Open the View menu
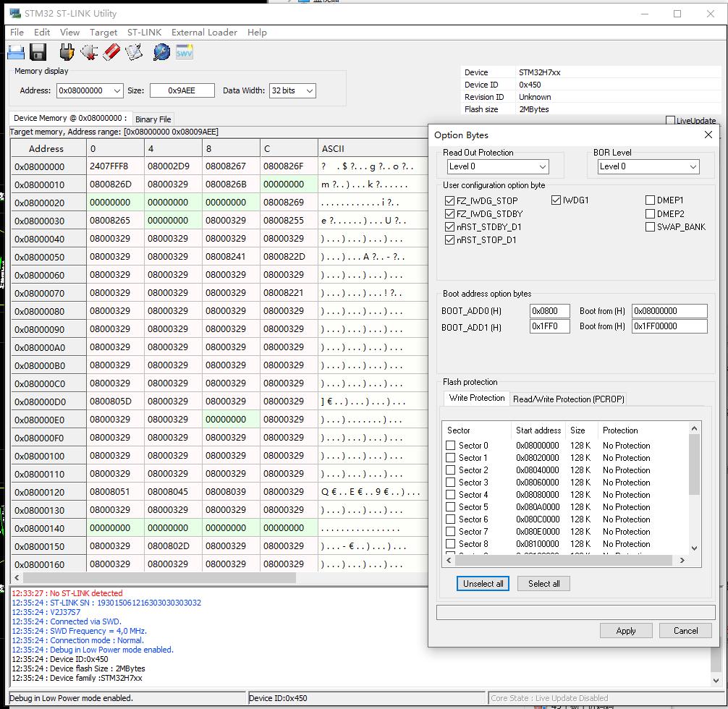The width and height of the screenshot is (728, 709). coord(69,32)
